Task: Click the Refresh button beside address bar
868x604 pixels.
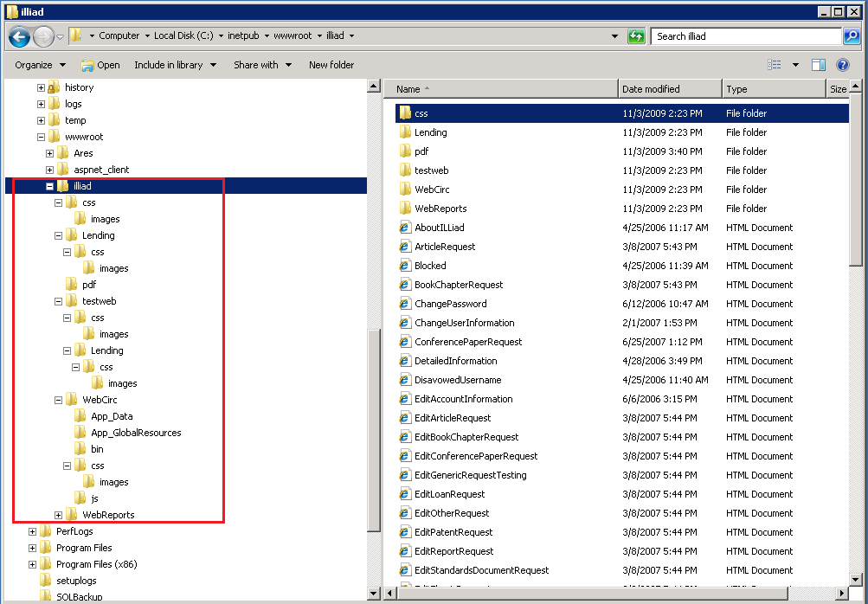Action: click(x=637, y=36)
